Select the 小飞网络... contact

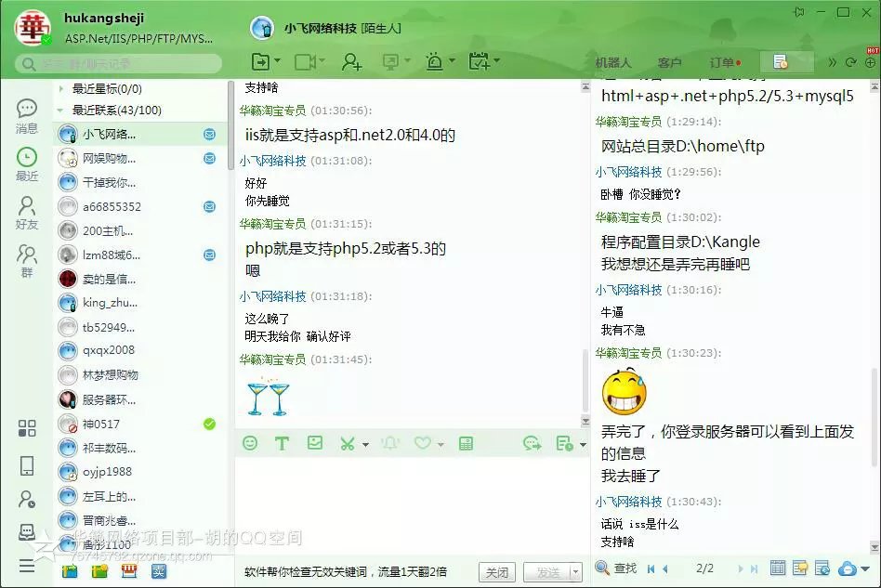coord(140,134)
